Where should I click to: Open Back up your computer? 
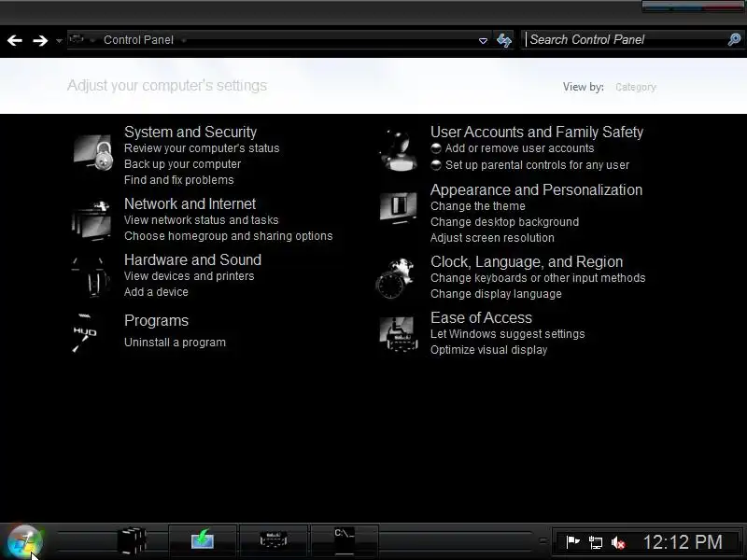pyautogui.click(x=182, y=164)
